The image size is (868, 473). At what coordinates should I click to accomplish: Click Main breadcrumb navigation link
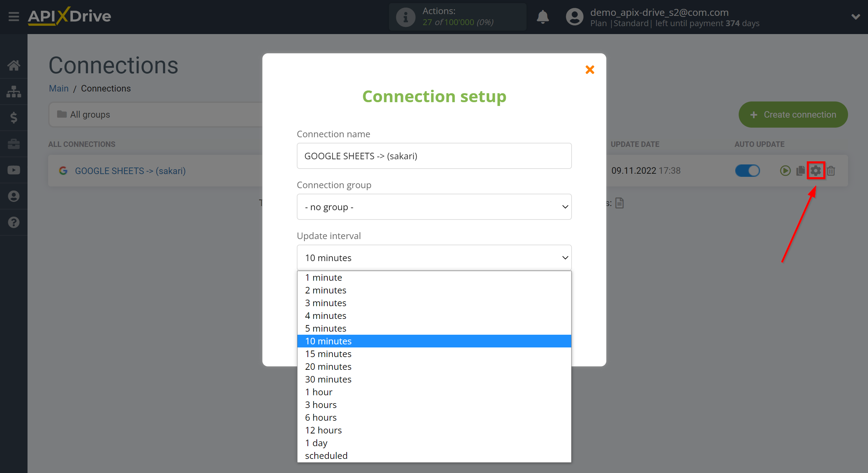58,88
